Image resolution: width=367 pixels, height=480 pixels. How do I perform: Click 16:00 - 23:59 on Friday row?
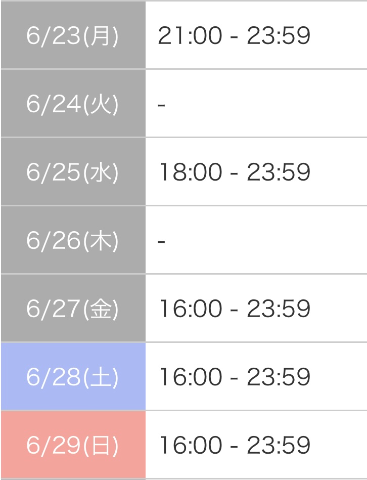pyautogui.click(x=235, y=308)
